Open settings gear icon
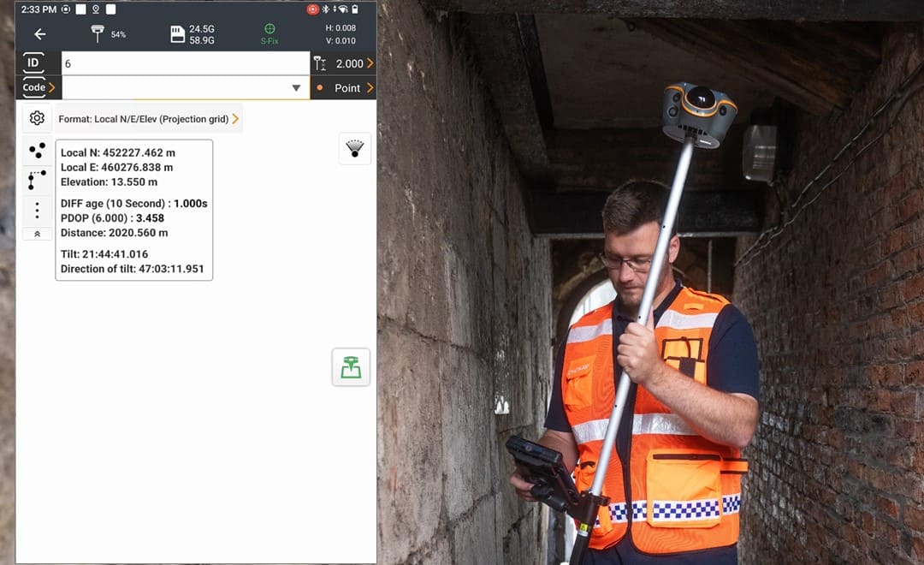The image size is (924, 565). (37, 118)
